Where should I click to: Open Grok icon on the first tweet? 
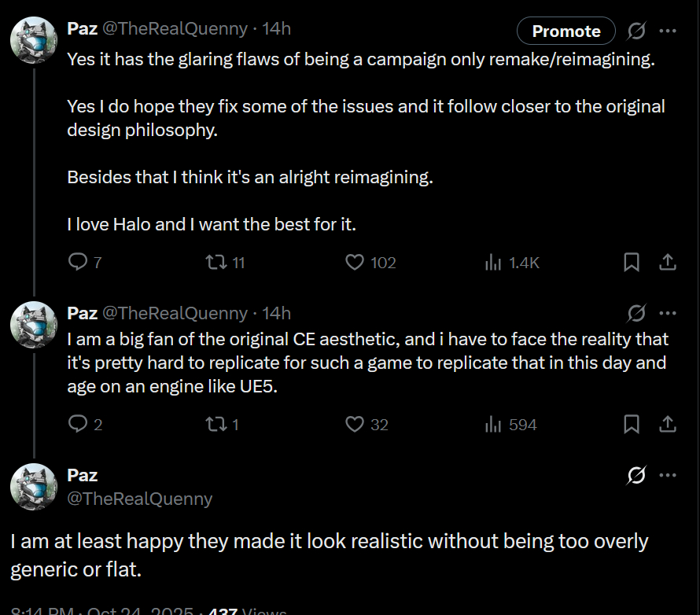636,31
